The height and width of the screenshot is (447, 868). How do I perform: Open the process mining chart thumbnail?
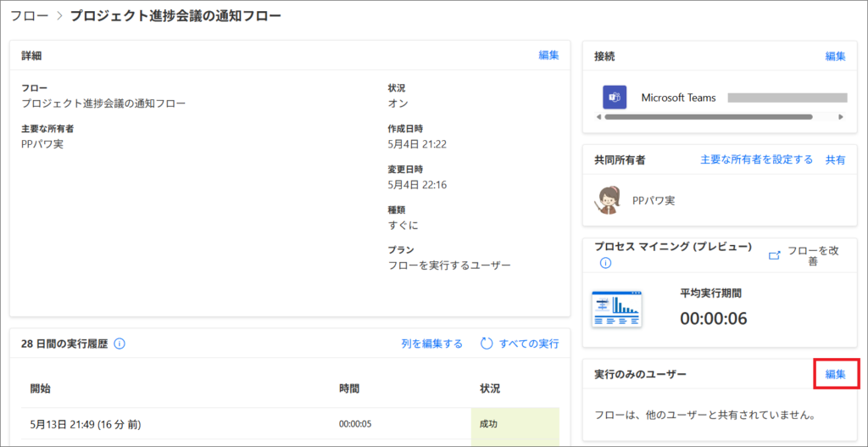[617, 309]
